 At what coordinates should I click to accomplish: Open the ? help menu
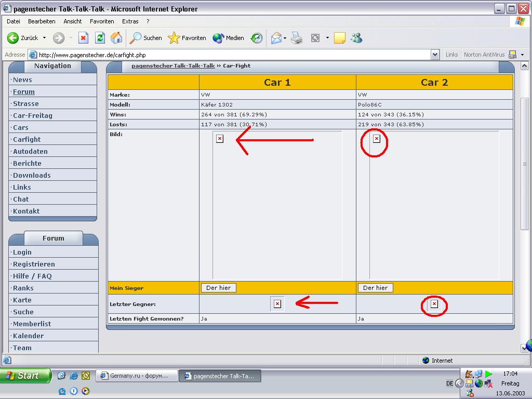tap(148, 21)
